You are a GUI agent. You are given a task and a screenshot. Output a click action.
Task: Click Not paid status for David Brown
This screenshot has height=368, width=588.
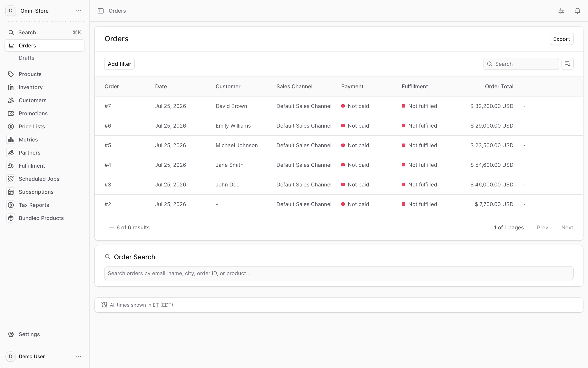[355, 106]
